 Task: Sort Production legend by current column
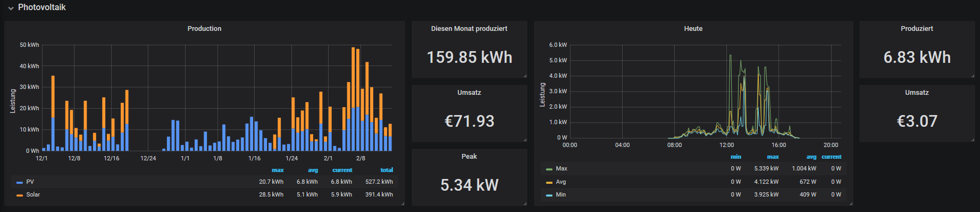tap(342, 170)
